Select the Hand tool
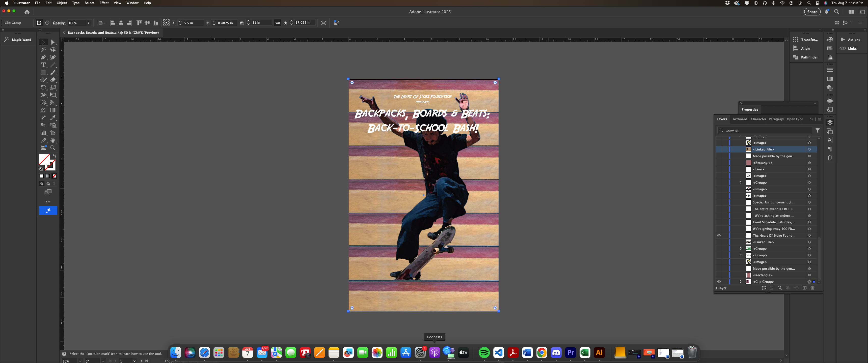Image resolution: width=868 pixels, height=363 pixels. 53,140
